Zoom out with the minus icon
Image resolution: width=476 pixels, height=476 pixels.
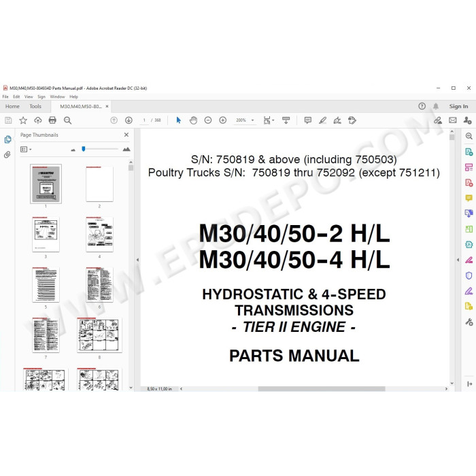[x=208, y=120]
